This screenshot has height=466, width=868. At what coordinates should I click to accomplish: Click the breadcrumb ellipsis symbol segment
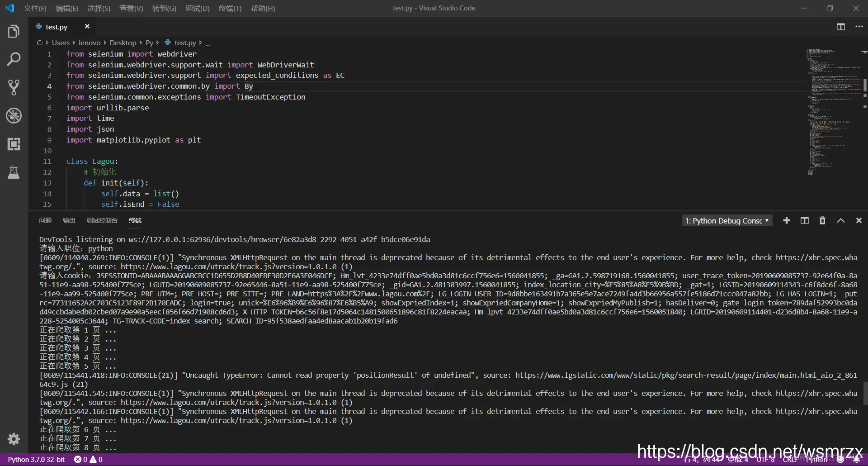click(x=208, y=43)
